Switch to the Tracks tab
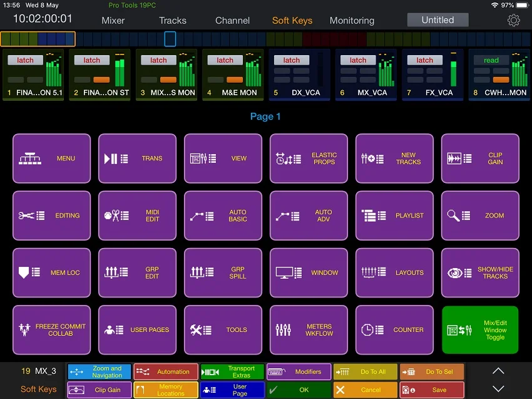The image size is (532, 399). click(173, 21)
